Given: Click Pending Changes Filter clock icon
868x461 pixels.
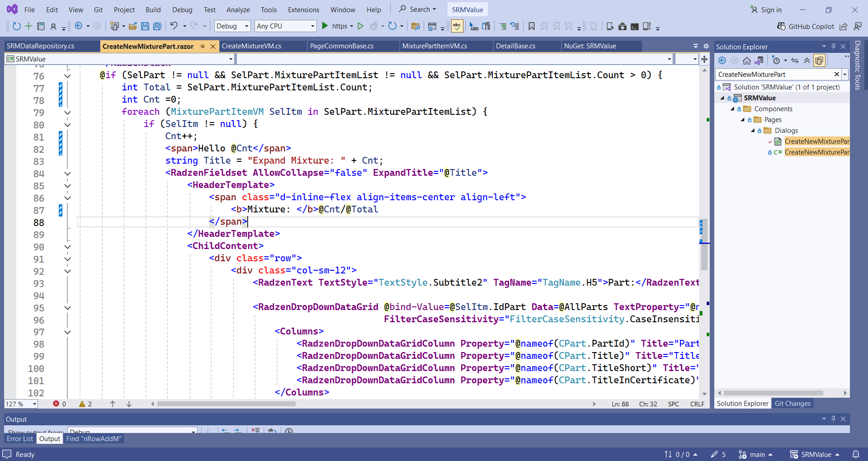Looking at the screenshot, I should pyautogui.click(x=776, y=60).
